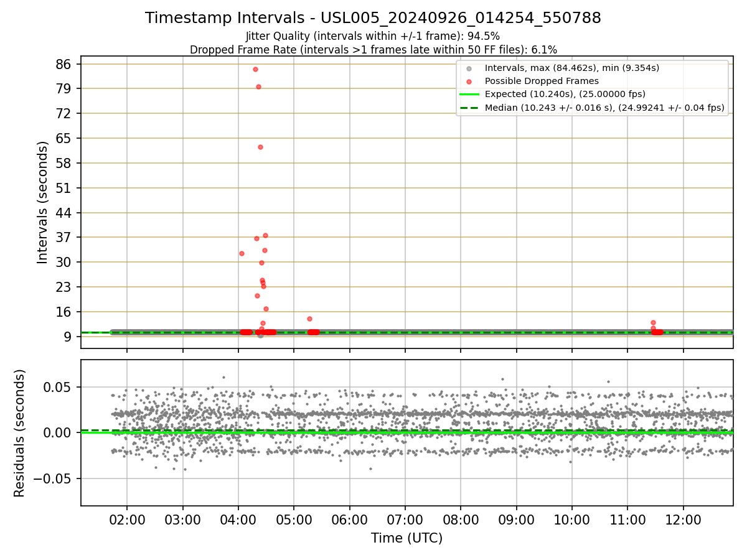Click legend entry 'Possible Dropped Frames'
Viewport: 747px width, 560px height.
pyautogui.click(x=542, y=81)
